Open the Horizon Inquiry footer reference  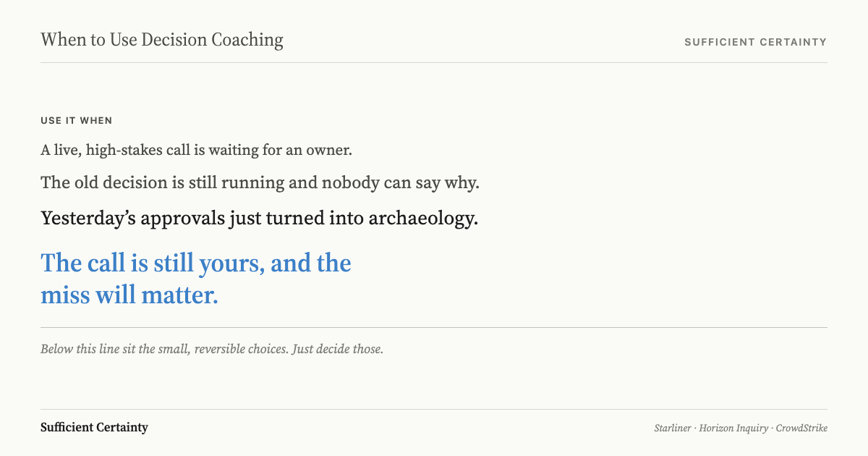tap(733, 428)
